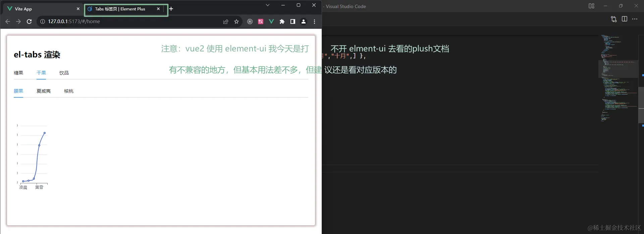Viewport: 644px width, 234px height.
Task: Open Chrome profile avatar menu
Action: tap(304, 21)
